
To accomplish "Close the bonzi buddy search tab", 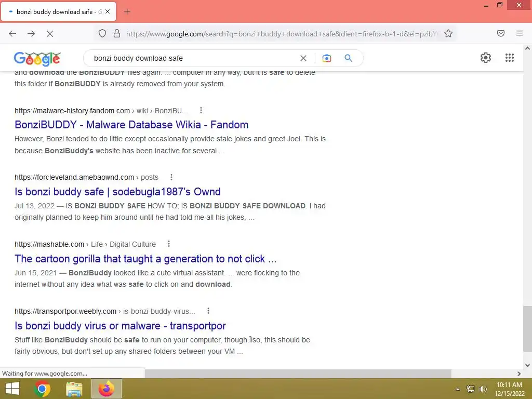I will (x=108, y=11).
